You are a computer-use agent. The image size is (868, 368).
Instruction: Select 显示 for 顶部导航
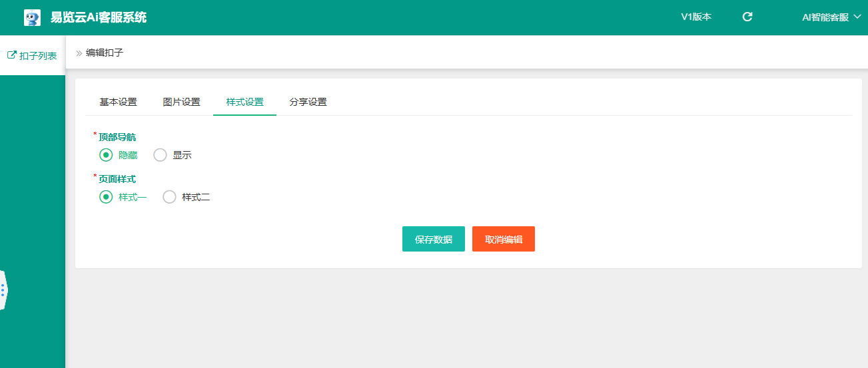coord(160,155)
